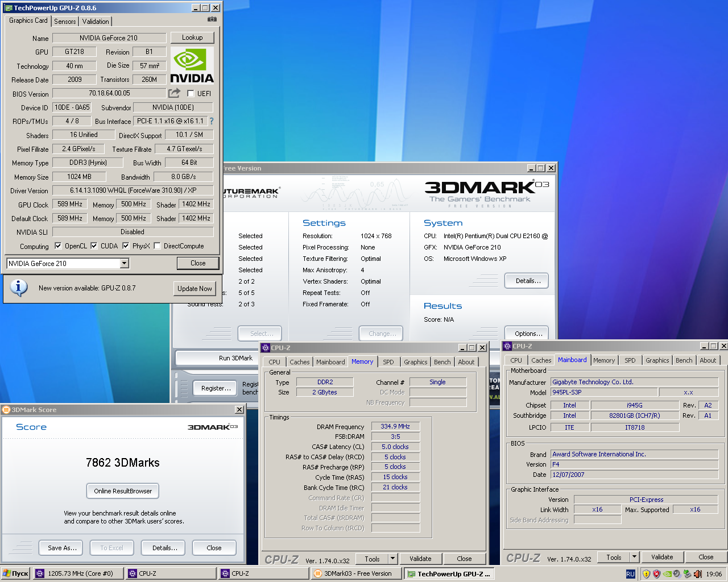
Task: Open the CPU tab in CPU-Z Memory window
Action: click(275, 362)
